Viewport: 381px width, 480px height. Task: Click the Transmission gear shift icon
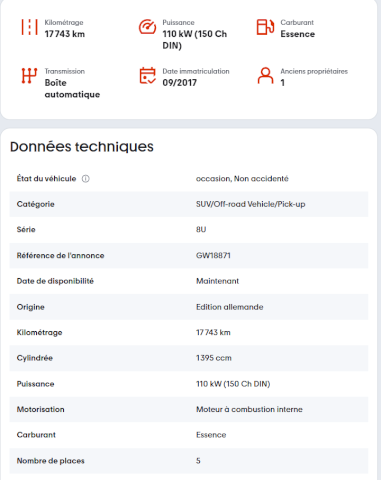29,76
